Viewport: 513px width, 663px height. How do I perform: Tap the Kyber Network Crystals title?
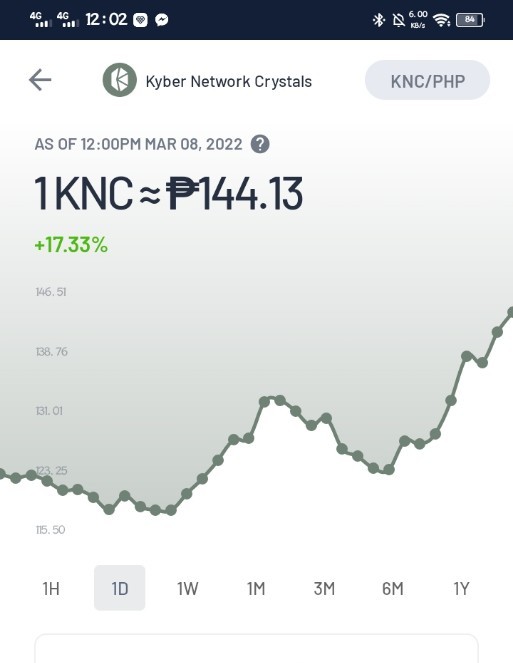click(x=229, y=81)
